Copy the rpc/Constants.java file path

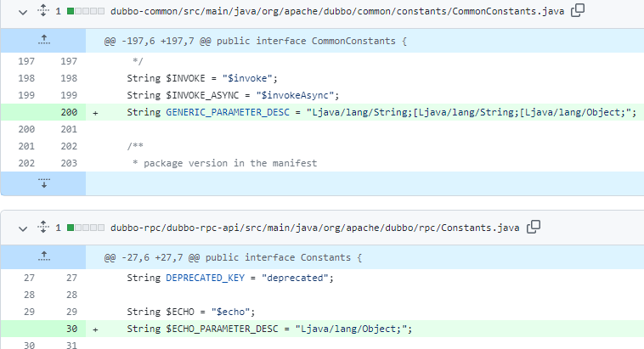tap(533, 227)
